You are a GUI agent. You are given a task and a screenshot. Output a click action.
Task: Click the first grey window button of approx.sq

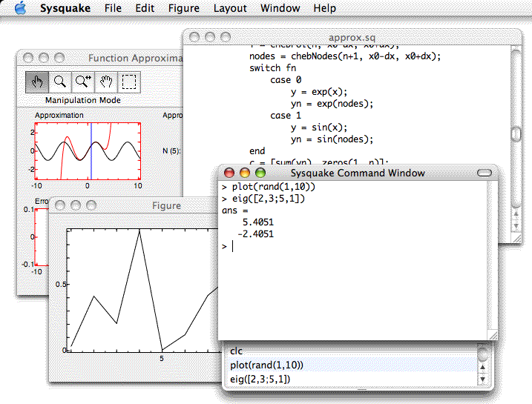[194, 37]
